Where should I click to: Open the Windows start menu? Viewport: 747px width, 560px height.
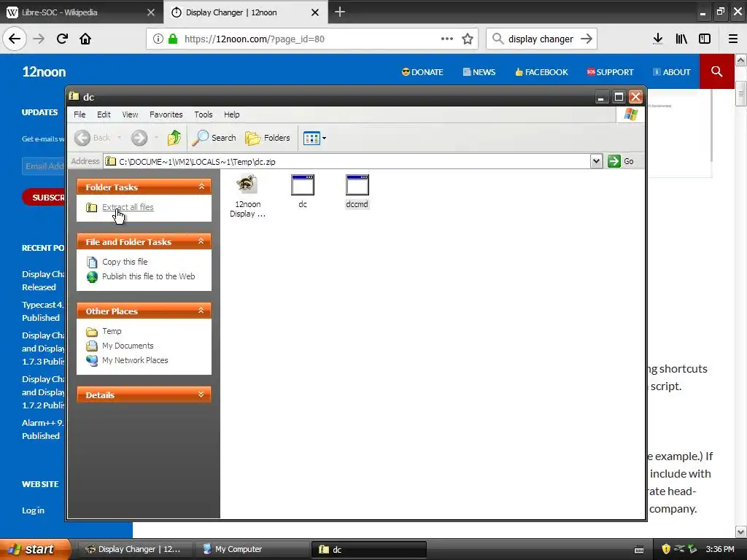coord(35,549)
